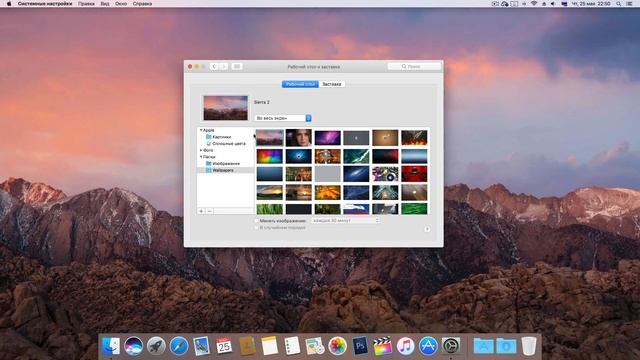Open Launchpad rocket icon in Dock

(156, 346)
